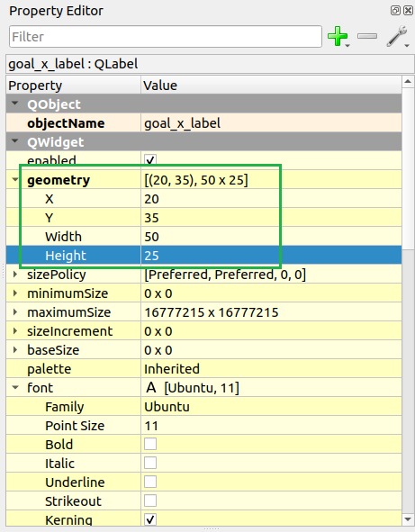Screen dimensions: 415x532
Task: Expand the sizePolicy property
Action: coord(15,275)
